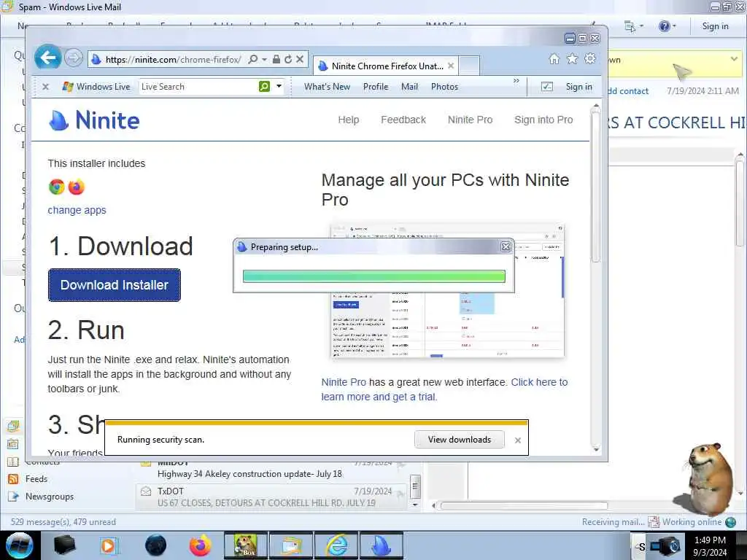Open Mail in Windows Live toolbar
The image size is (747, 560).
pos(409,87)
